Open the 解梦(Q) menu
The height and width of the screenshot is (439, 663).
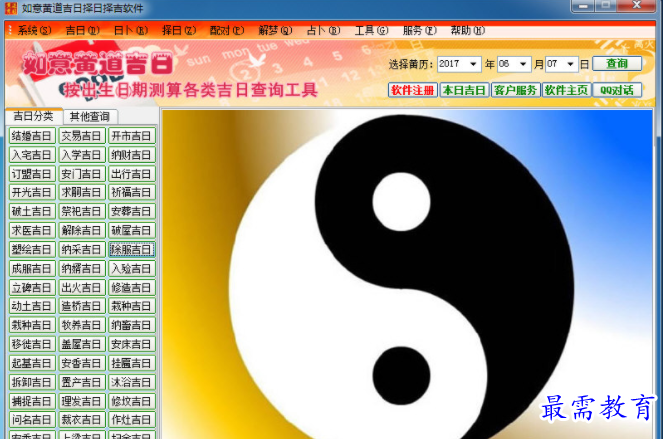275,30
